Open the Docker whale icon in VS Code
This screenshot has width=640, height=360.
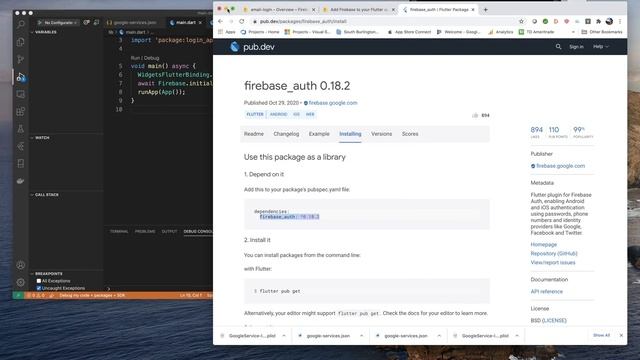click(x=20, y=181)
